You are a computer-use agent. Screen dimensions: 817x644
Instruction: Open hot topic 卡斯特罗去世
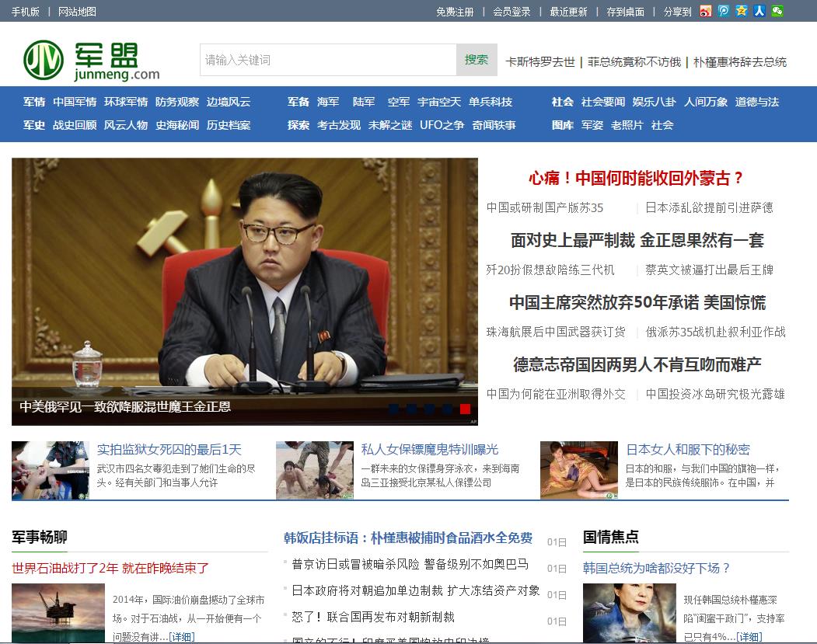click(x=540, y=62)
